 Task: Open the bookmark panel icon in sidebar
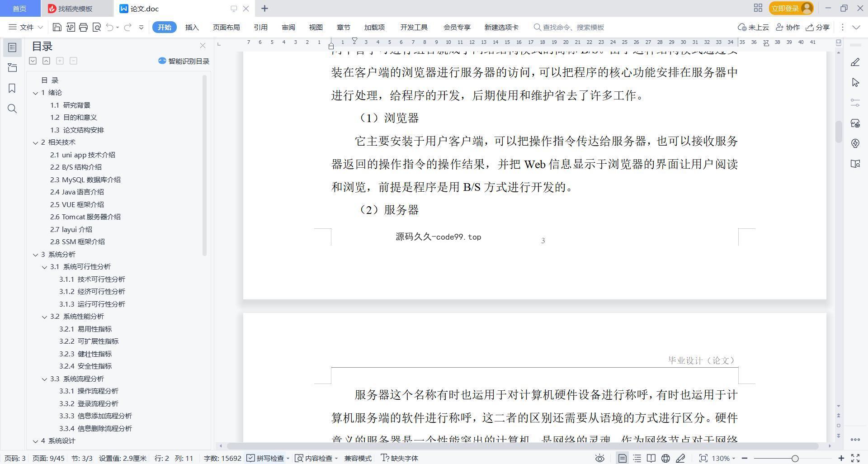click(12, 88)
